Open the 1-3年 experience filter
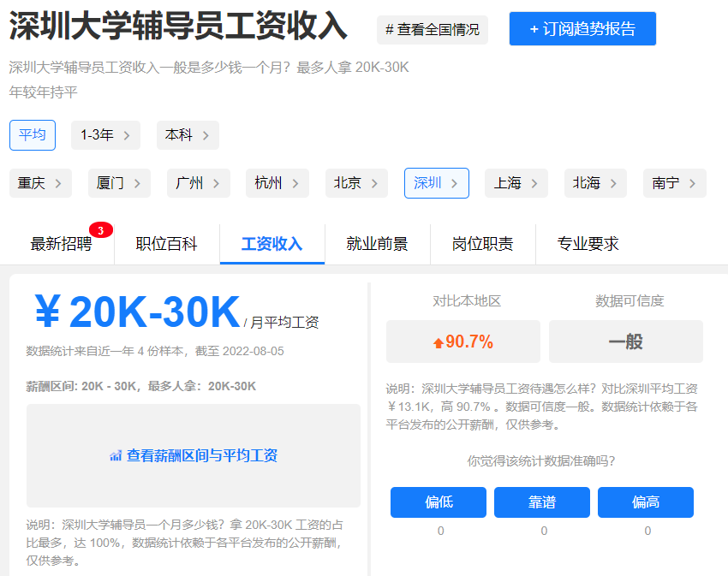Image resolution: width=728 pixels, height=576 pixels. point(105,135)
